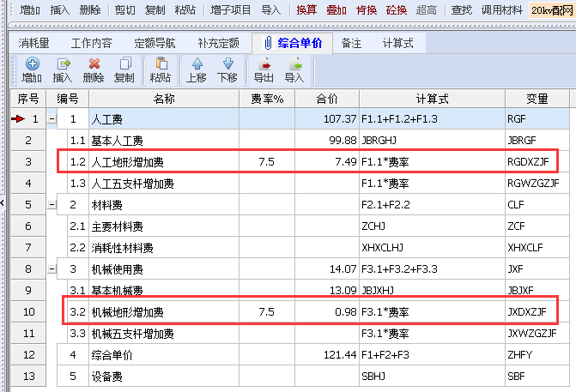
Task: Click 粘贴 in the top toolbar
Action: click(185, 10)
